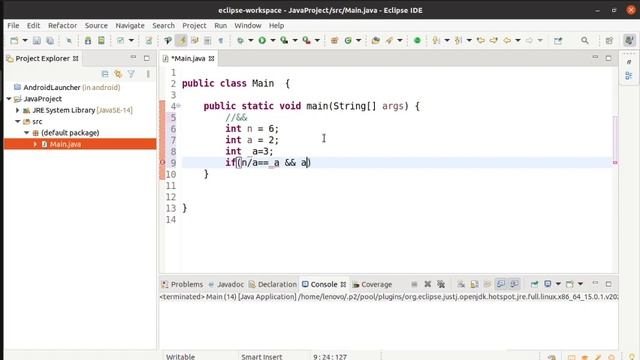Click the overview ruler error marker

pos(615,163)
